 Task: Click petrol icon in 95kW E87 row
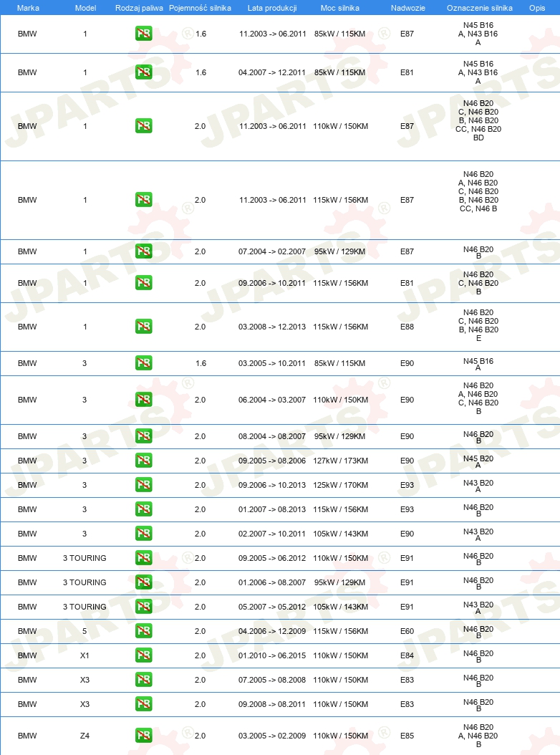click(143, 251)
